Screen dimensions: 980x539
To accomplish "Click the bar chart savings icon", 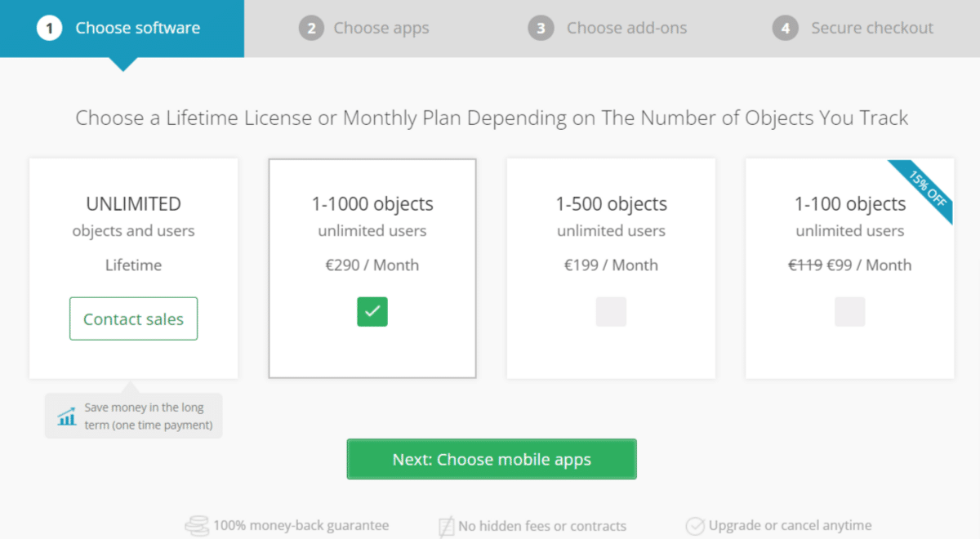I will click(x=67, y=416).
